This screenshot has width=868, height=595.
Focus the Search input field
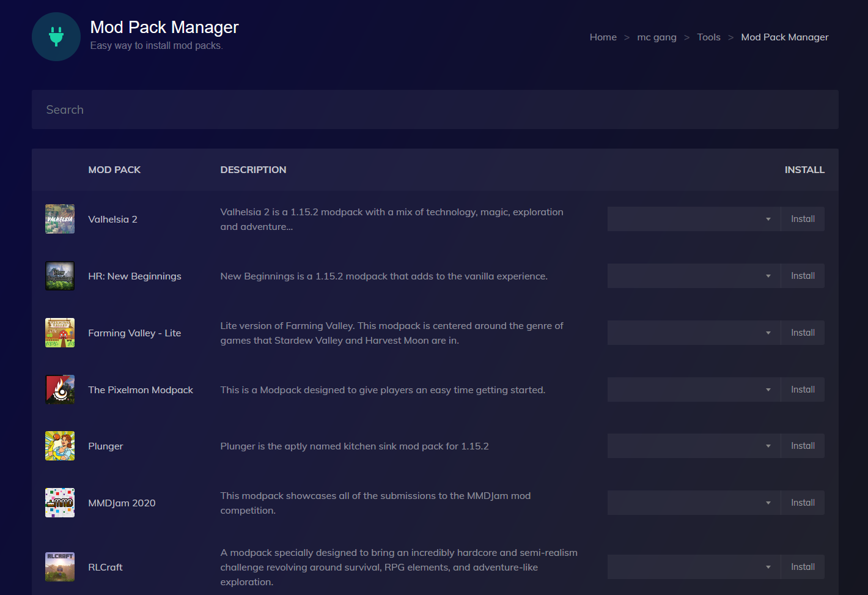[435, 109]
